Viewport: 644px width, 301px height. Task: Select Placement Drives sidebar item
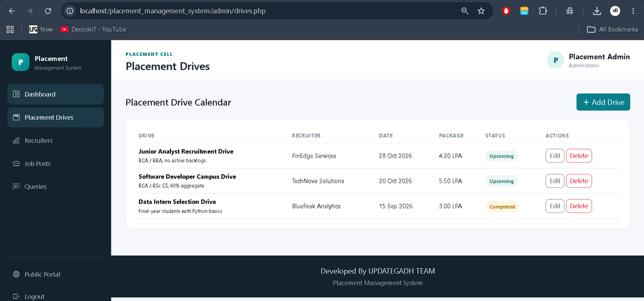click(55, 118)
